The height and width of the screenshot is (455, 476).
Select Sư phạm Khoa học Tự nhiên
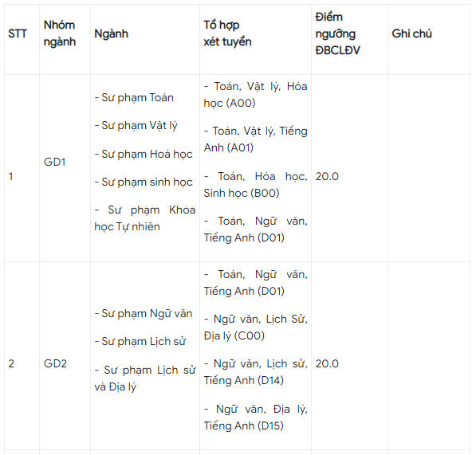(145, 218)
